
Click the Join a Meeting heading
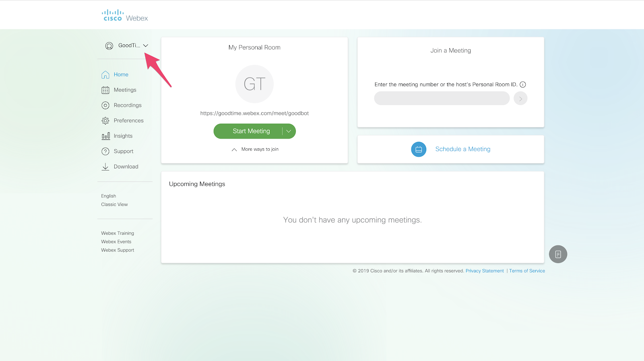point(451,51)
